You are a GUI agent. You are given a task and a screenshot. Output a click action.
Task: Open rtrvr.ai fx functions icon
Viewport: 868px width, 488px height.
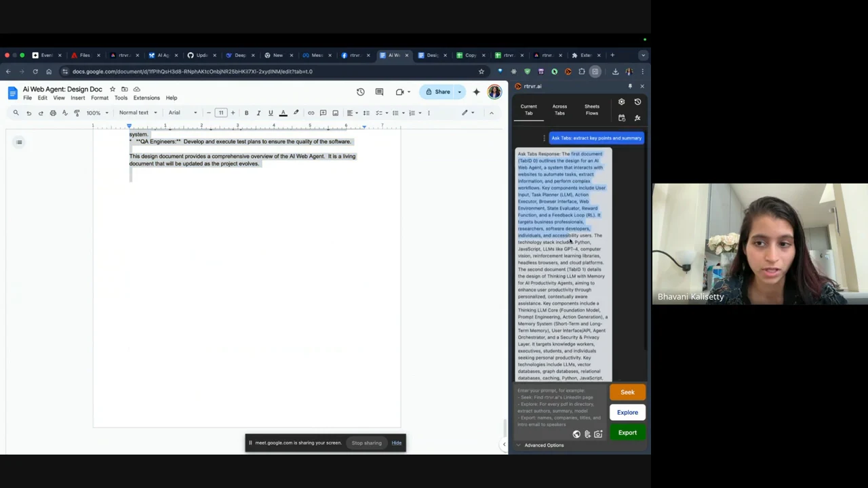(637, 118)
